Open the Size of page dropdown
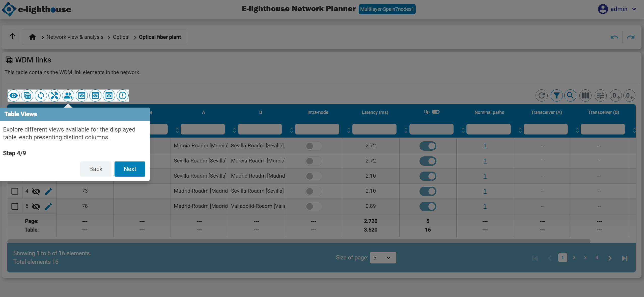Viewport: 644px width, 297px height. tap(383, 258)
